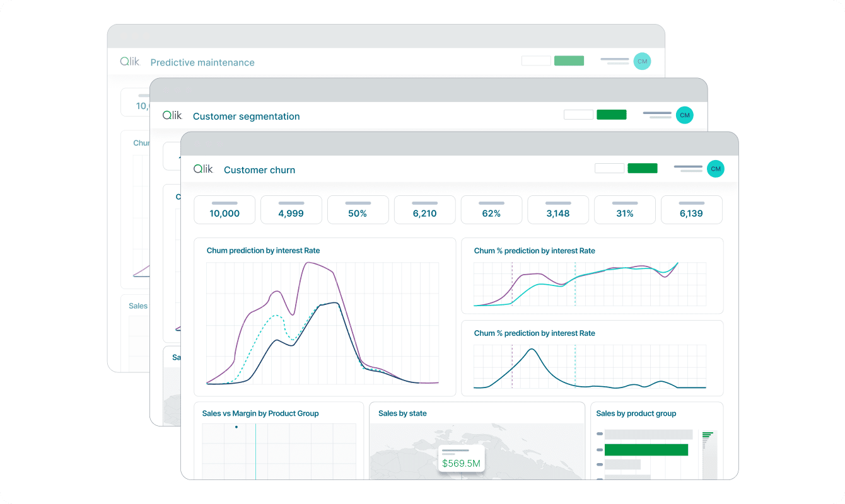Viewport: 845px width, 504px height.
Task: Select the 10,000 KPI card
Action: (x=224, y=210)
